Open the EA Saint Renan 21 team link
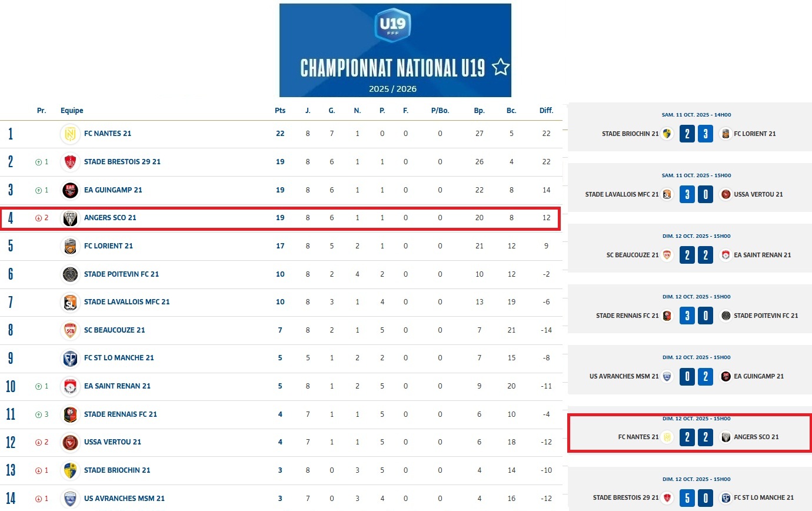812x511 pixels. click(117, 386)
